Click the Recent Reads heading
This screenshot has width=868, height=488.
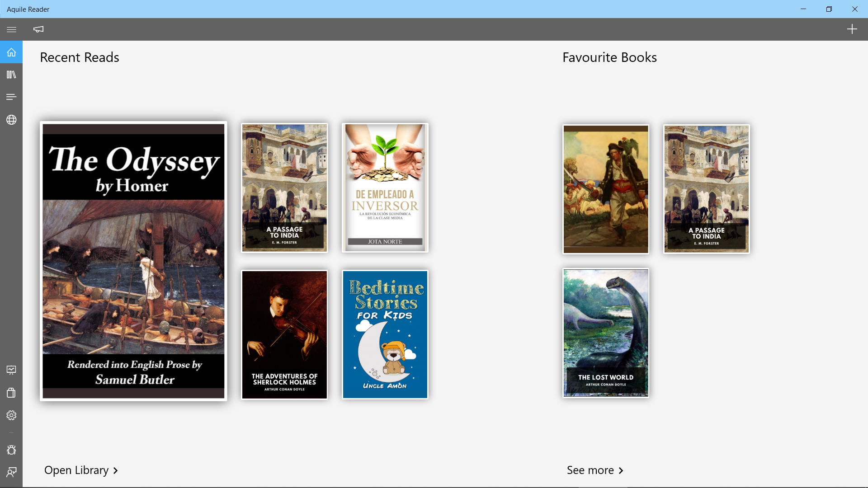tap(80, 57)
